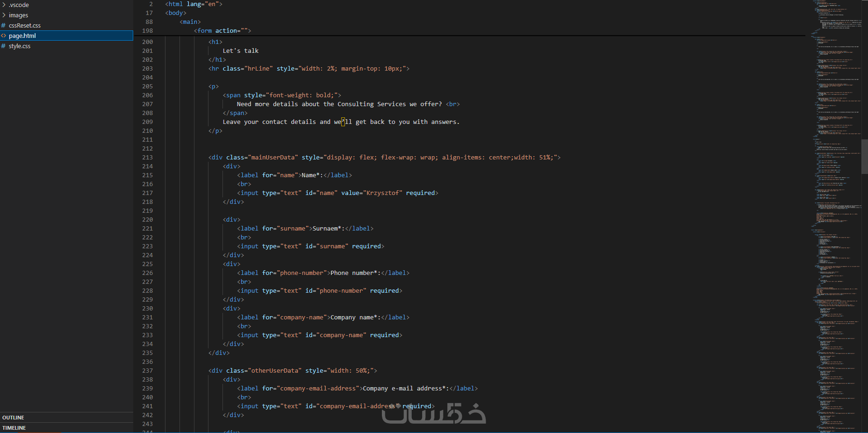Click the closing </h1> tag
The width and height of the screenshot is (868, 433).
point(217,60)
